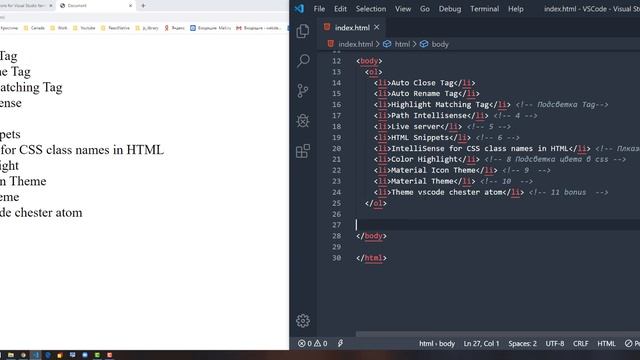
Task: Click 'Auto Close Tag' text on line 14
Action: [422, 83]
